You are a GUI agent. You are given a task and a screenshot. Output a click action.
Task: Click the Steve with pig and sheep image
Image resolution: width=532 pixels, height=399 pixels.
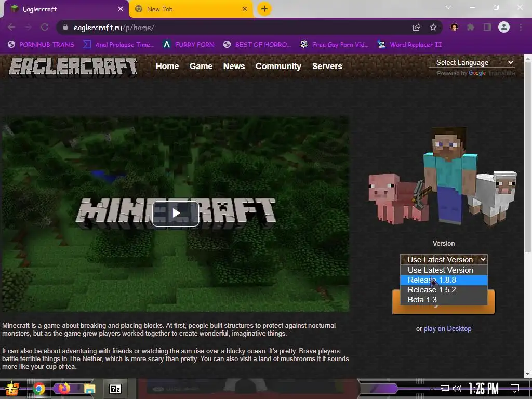[443, 177]
